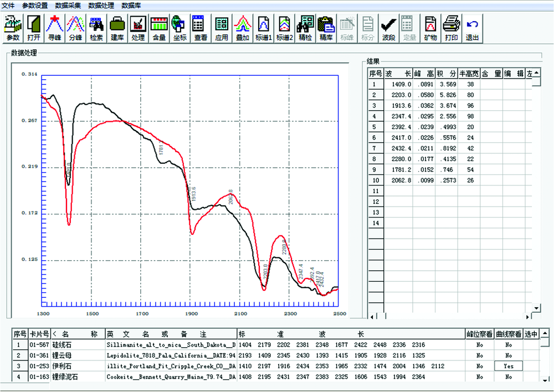Toggle 峰位察看 for Sillimanite row
554x392 pixels.
point(479,344)
